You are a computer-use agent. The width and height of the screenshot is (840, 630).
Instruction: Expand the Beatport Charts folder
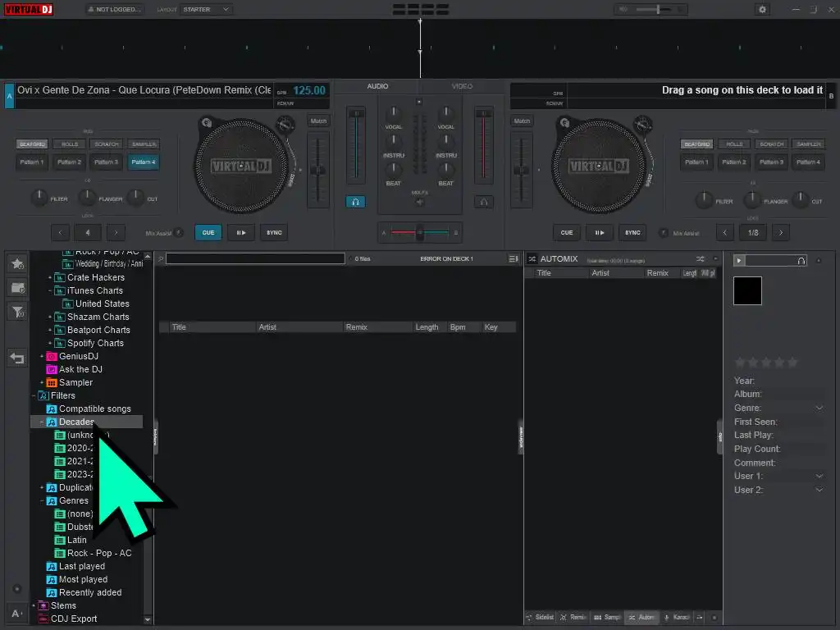click(50, 330)
